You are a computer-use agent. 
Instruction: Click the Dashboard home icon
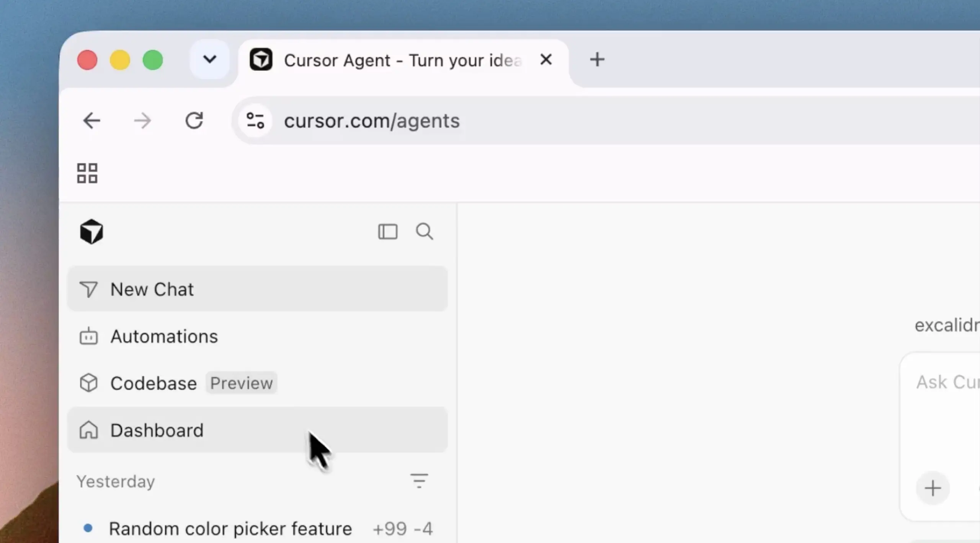tap(88, 430)
